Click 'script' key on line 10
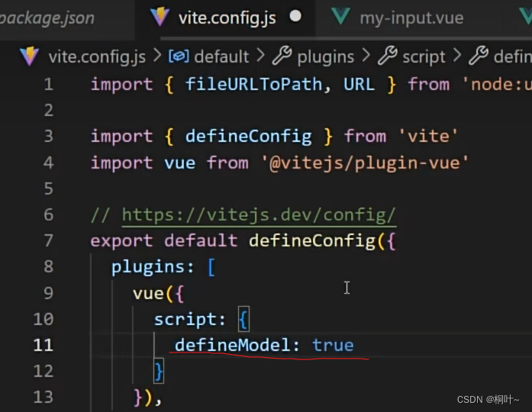Viewport: 532px width, 412px height. coord(185,320)
